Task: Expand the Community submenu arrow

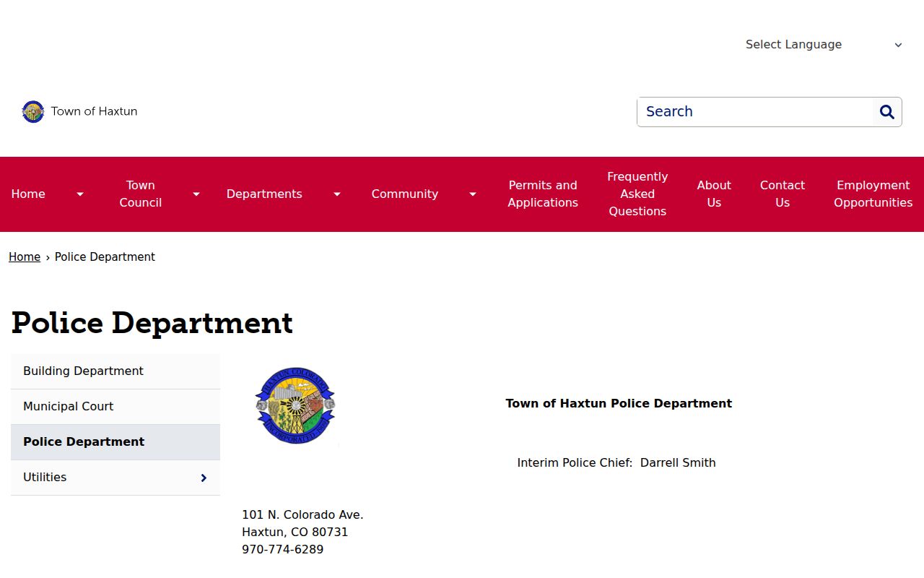Action: click(472, 194)
